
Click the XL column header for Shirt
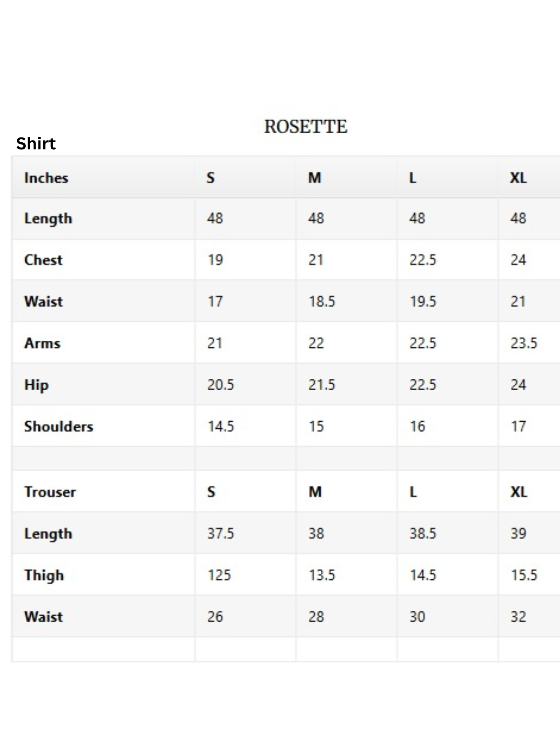click(518, 178)
